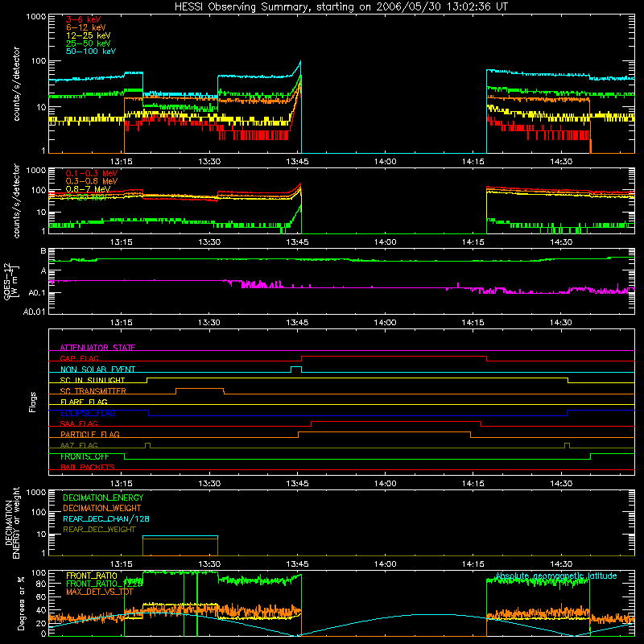This screenshot has width=644, height=644.
Task: Select the DECIMATION ENERGY or weight axis title
Action: tap(12, 522)
